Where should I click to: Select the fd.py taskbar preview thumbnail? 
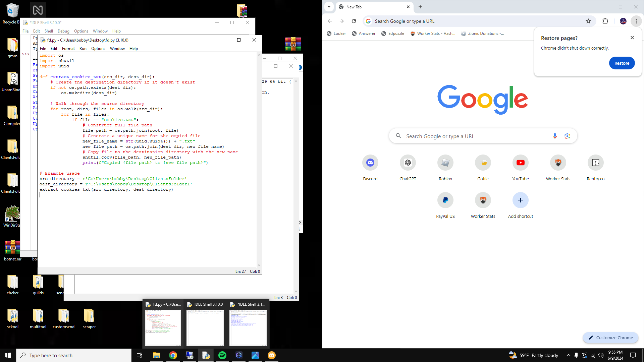coord(163,327)
